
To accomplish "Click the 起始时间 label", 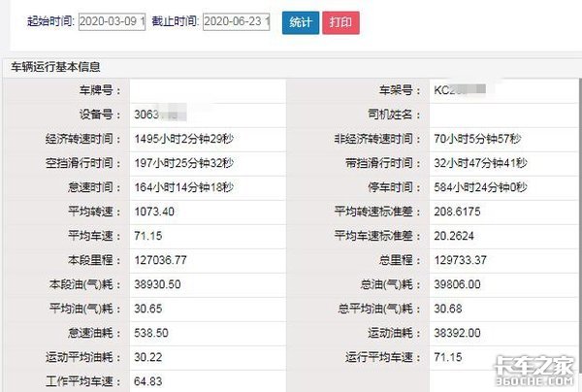I will (50, 21).
